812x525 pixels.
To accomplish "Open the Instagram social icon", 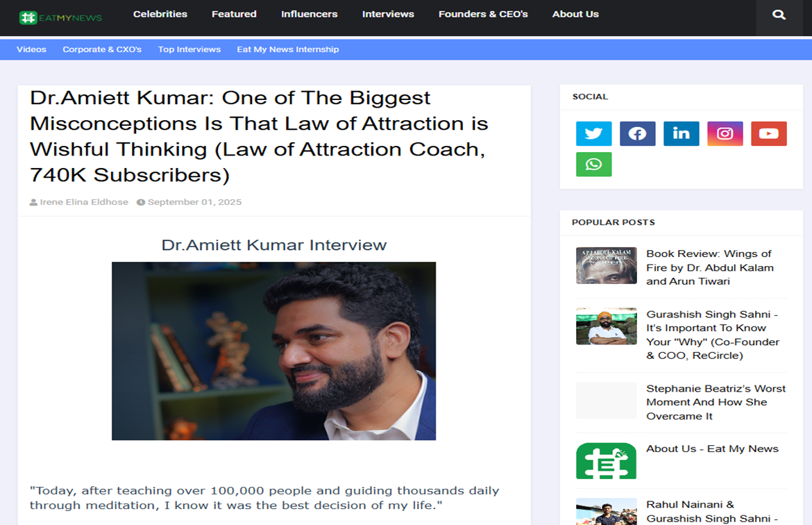I will (x=725, y=134).
